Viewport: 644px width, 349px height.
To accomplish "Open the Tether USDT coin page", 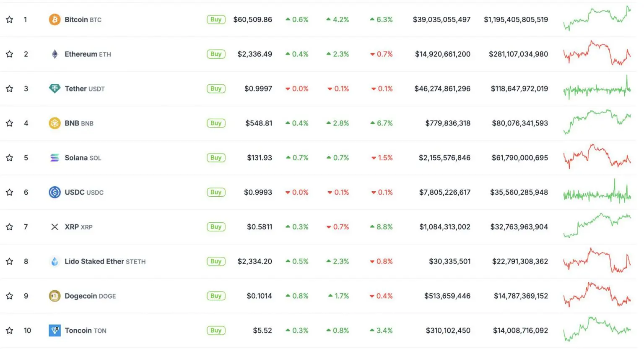I will coord(85,89).
